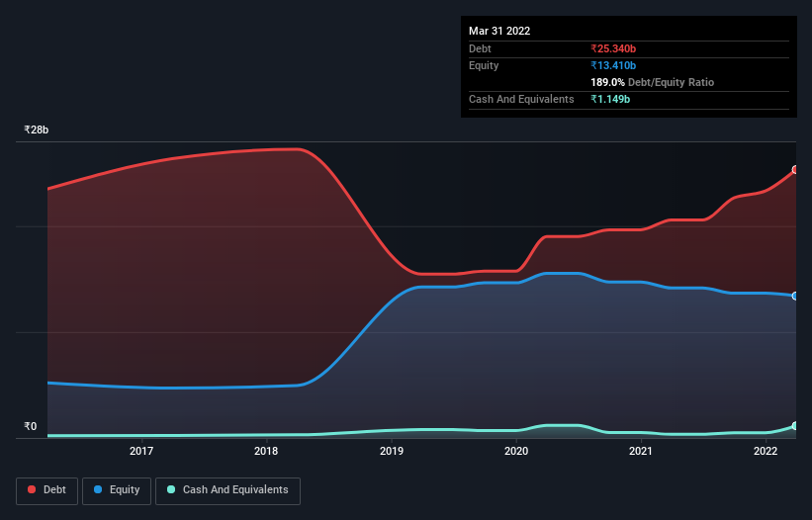The height and width of the screenshot is (520, 812).
Task: Toggle the Debt legend button
Action: (x=46, y=490)
